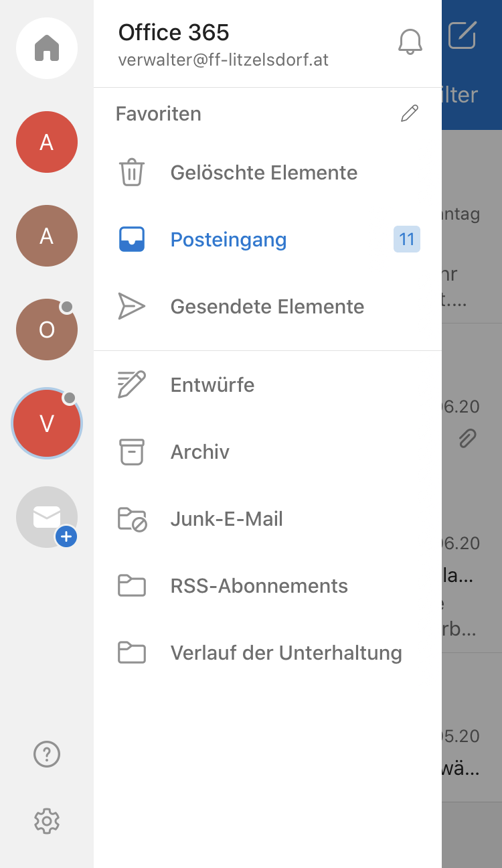The image size is (502, 868).
Task: Tap the verwalter@ff-litzelsdorf.at address
Action: pyautogui.click(x=224, y=60)
